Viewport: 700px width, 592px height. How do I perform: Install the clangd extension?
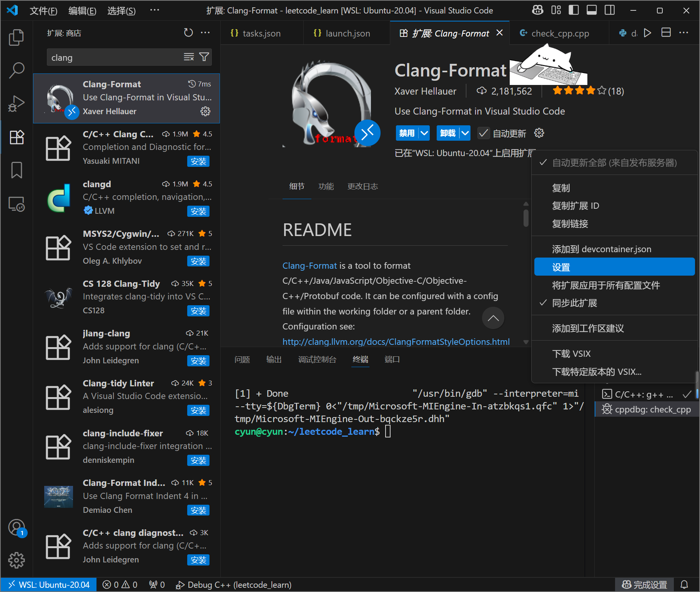pyautogui.click(x=198, y=211)
